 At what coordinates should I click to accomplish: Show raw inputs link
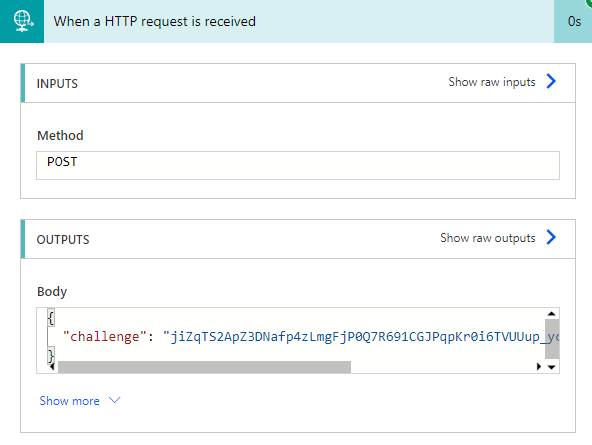pos(492,82)
